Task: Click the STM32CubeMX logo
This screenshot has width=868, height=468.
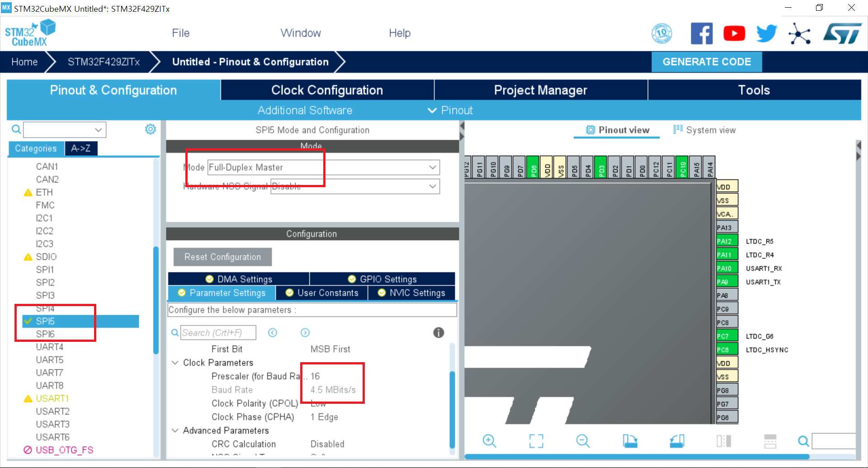Action: tap(30, 33)
